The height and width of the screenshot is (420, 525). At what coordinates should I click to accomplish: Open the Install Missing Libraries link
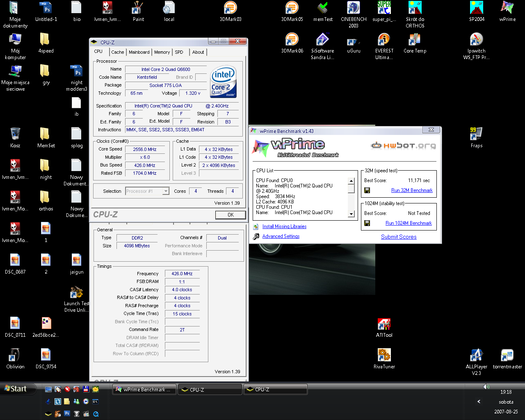(284, 226)
